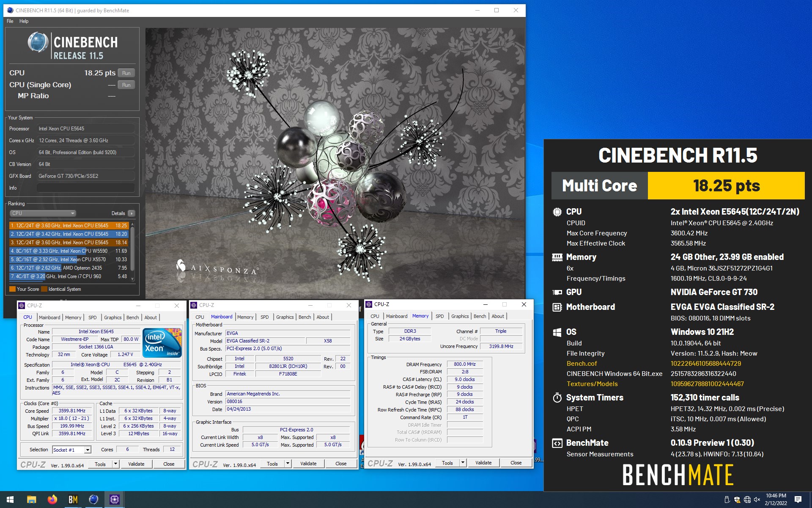Run the CPU Single Core test

pyautogui.click(x=126, y=85)
